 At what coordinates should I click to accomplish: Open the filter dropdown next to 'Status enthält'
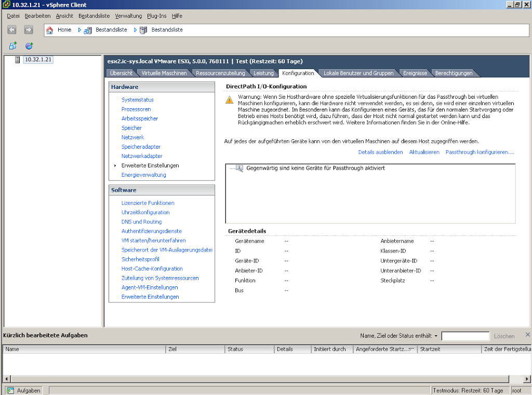436,336
